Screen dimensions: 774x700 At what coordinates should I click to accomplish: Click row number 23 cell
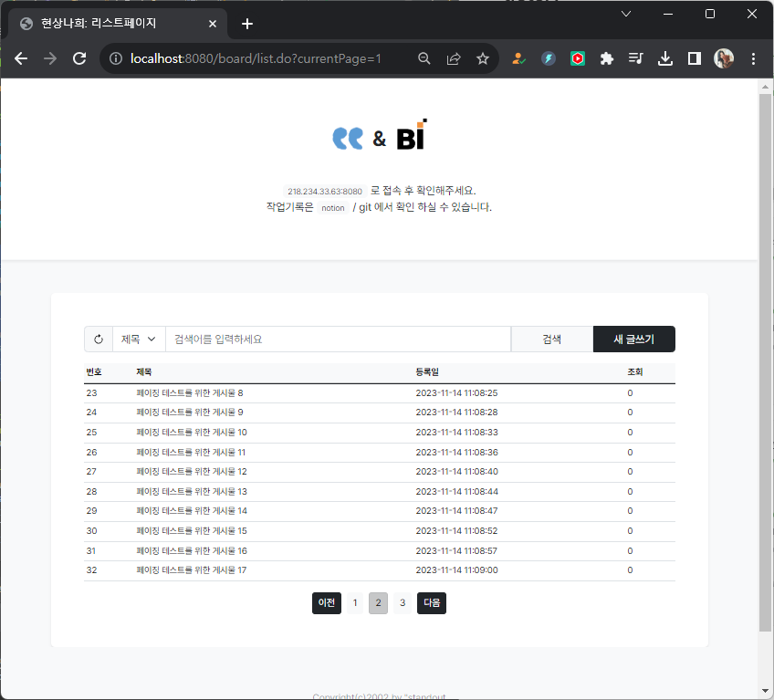pos(92,393)
